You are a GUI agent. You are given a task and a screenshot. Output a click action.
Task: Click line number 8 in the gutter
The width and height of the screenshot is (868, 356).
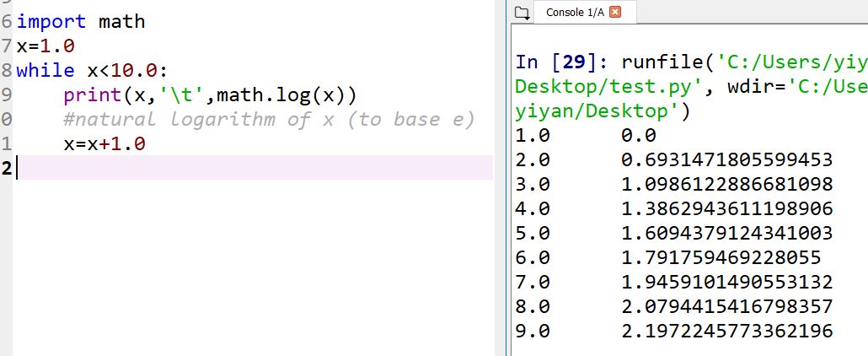(x=7, y=70)
